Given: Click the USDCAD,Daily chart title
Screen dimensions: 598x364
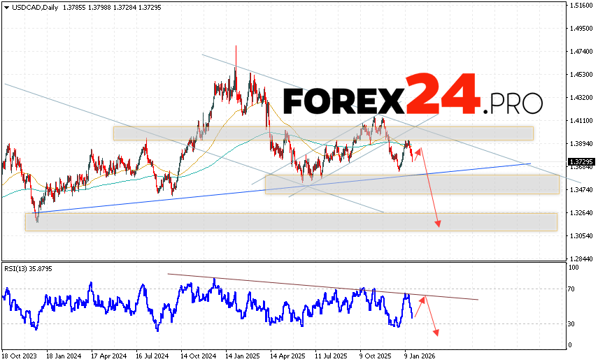Looking at the screenshot, I should pyautogui.click(x=35, y=8).
